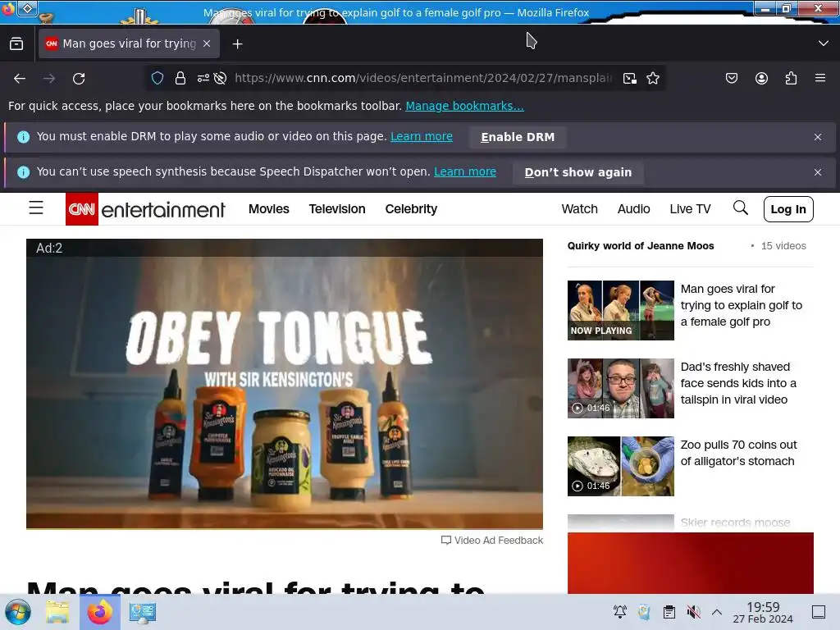
Task: Open 'Dad's freshly shaved face' title
Action: [738, 383]
